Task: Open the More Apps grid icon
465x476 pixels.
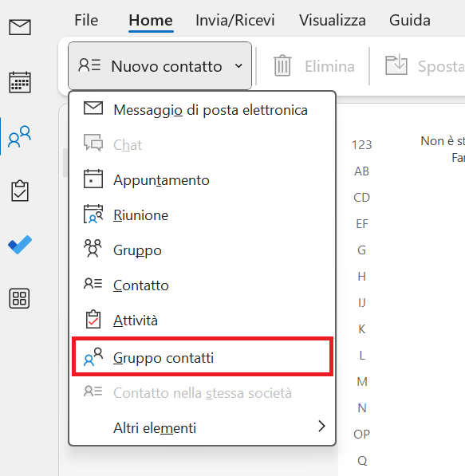Action: (19, 298)
